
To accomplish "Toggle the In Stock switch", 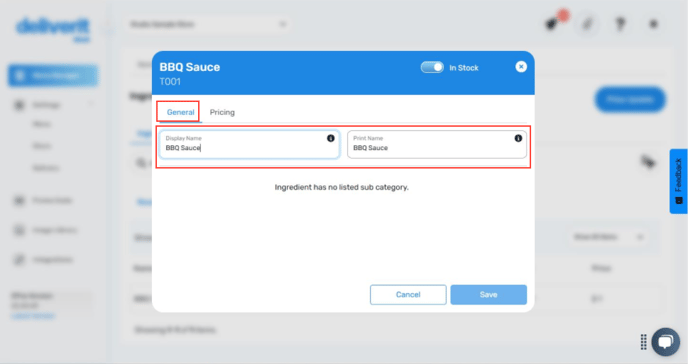I will click(432, 67).
